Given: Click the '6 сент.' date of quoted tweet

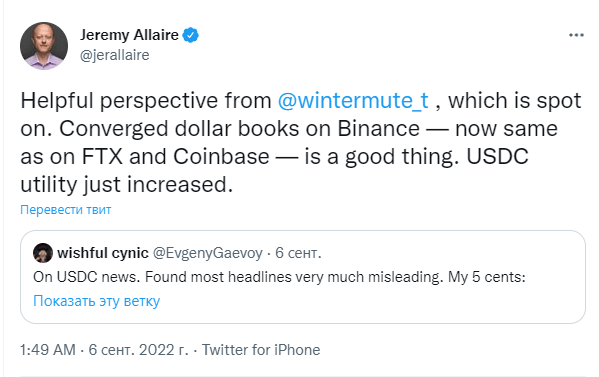Looking at the screenshot, I should pyautogui.click(x=298, y=253).
